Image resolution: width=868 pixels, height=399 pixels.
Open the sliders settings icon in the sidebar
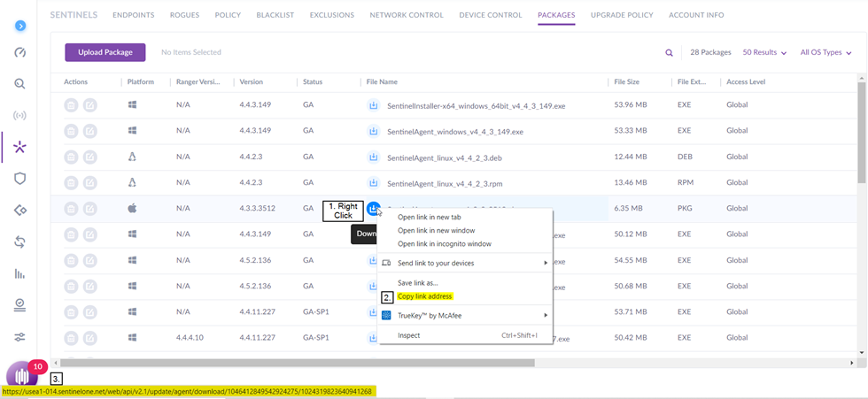click(x=19, y=337)
